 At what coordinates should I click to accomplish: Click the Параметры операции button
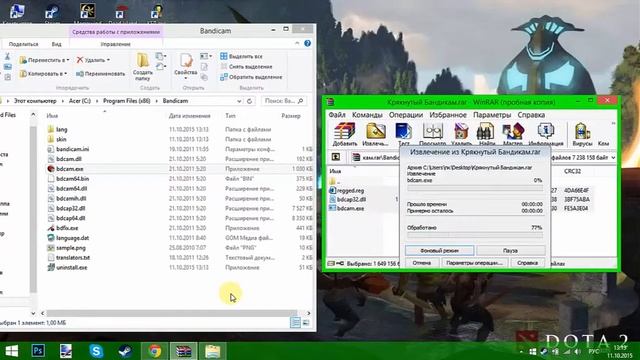pos(474,263)
